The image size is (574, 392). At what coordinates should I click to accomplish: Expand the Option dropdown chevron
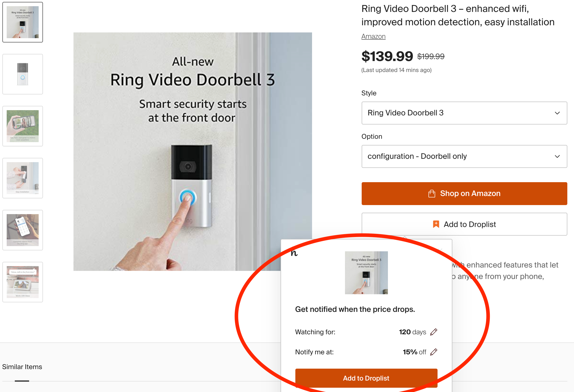(x=557, y=156)
